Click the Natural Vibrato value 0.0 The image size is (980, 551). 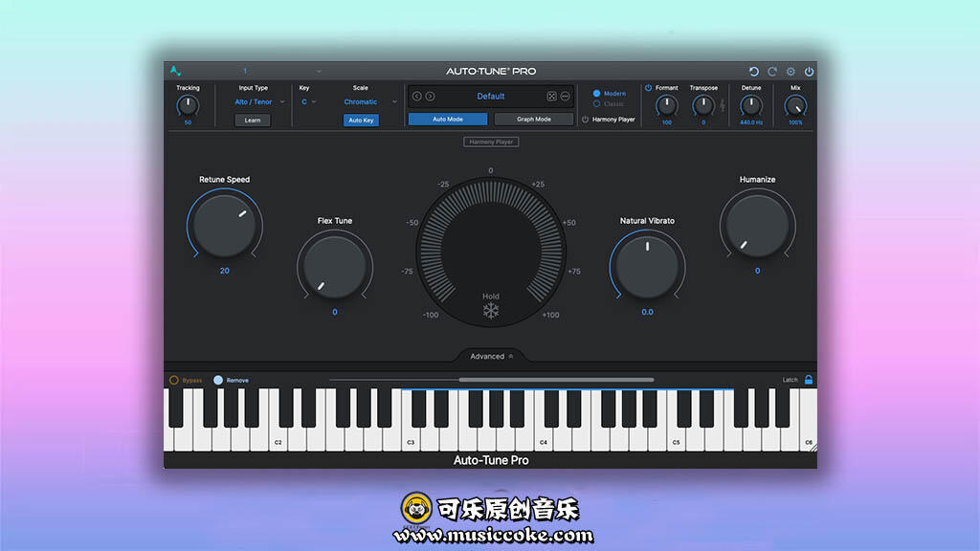[647, 312]
